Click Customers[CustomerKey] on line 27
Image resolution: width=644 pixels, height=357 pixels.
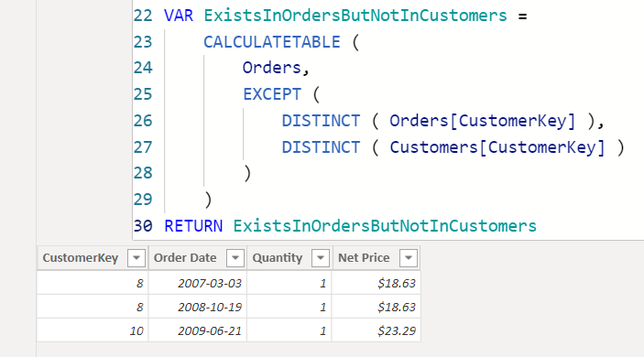(497, 147)
